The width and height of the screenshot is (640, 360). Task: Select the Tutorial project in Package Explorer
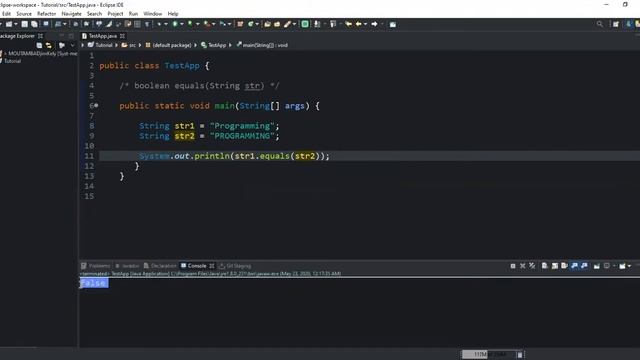(12, 61)
